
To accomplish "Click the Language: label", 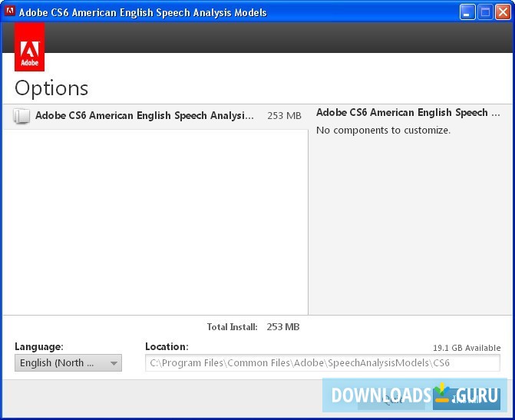I will click(x=39, y=346).
